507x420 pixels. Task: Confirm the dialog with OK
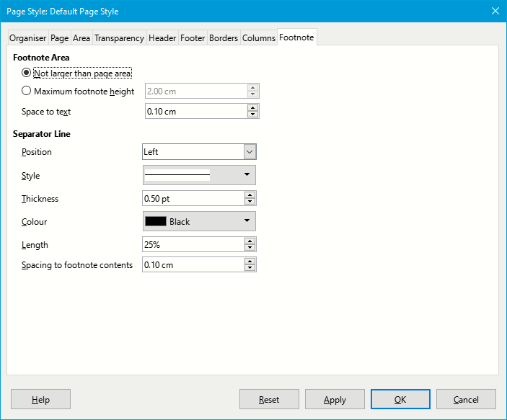[400, 399]
